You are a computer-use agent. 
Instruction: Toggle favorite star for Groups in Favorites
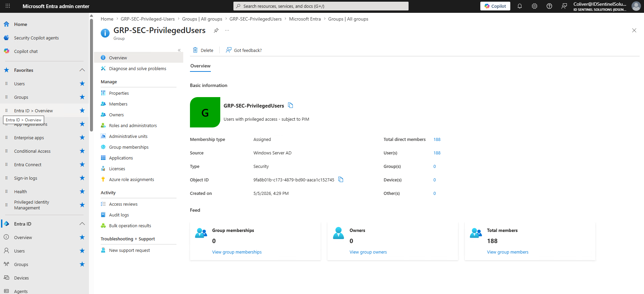82,97
